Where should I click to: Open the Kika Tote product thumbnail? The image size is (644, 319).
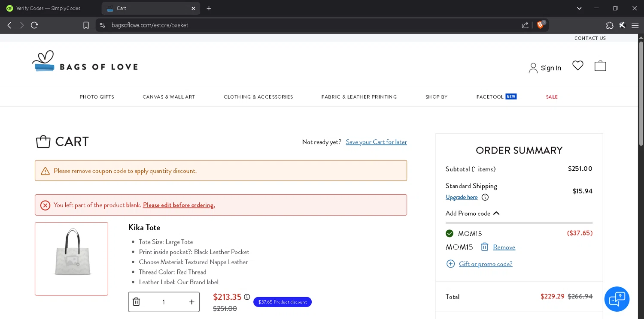point(71,259)
